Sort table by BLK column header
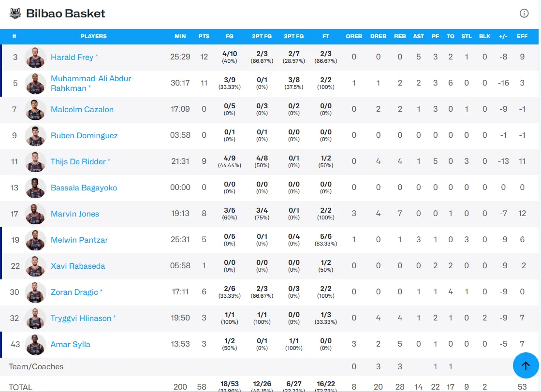 (x=485, y=36)
